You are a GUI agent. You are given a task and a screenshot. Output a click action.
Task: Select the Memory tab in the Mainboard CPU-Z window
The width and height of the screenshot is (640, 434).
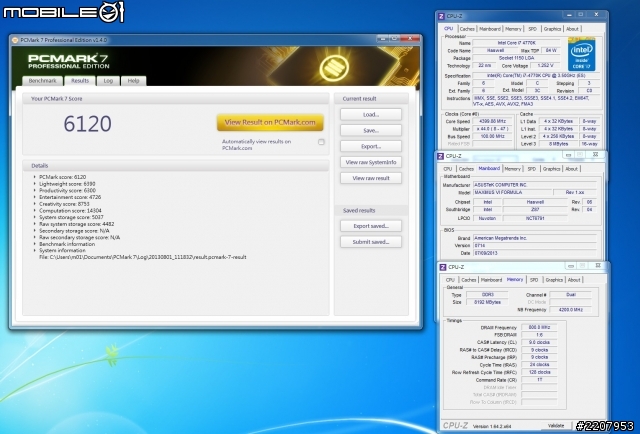pyautogui.click(x=512, y=169)
